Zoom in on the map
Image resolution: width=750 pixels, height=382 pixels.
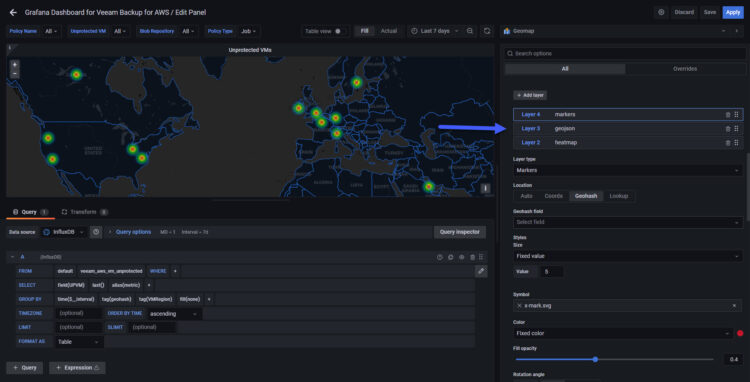(15, 64)
